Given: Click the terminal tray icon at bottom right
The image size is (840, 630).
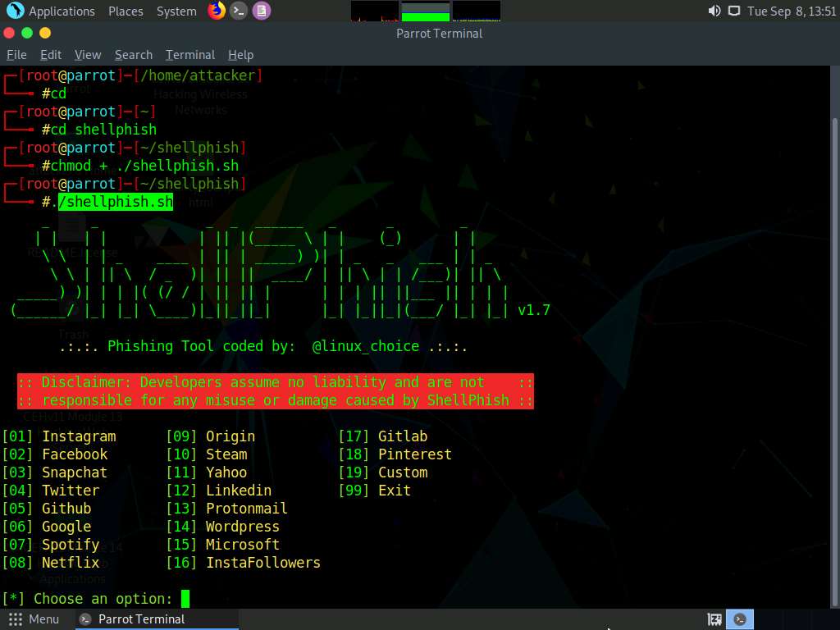Looking at the screenshot, I should click(740, 619).
